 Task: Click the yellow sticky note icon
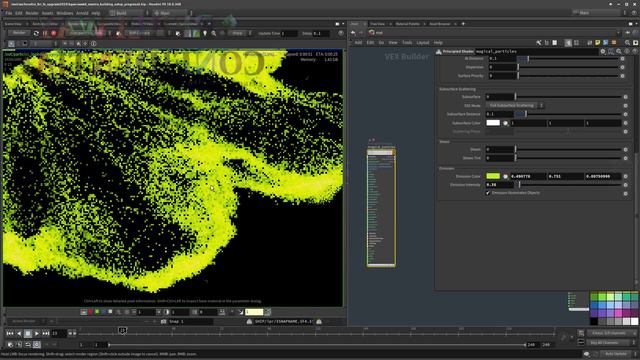(598, 42)
